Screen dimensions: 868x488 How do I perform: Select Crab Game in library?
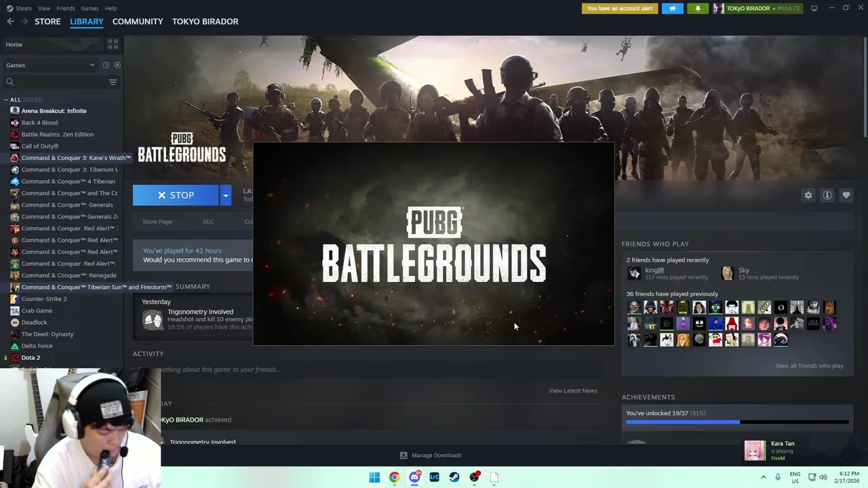[37, 310]
